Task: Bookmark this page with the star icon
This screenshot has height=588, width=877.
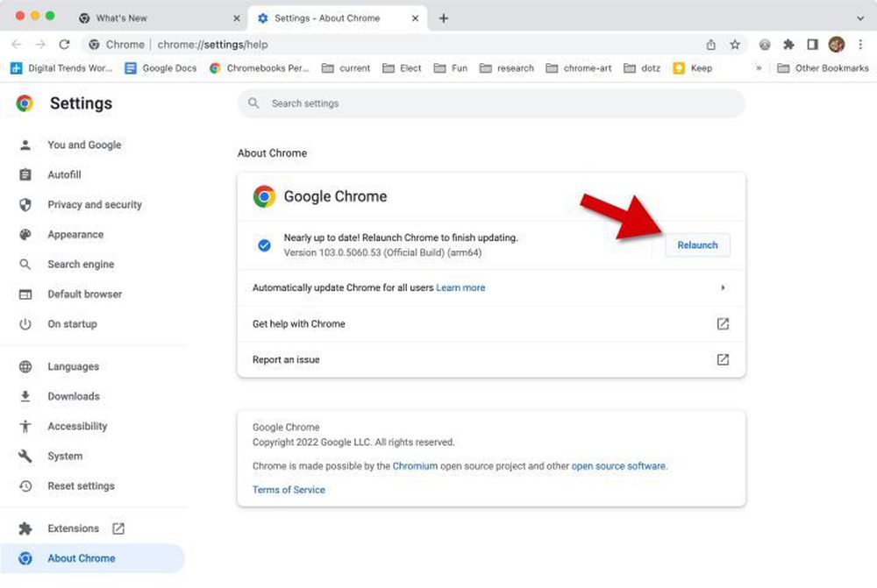Action: point(735,44)
